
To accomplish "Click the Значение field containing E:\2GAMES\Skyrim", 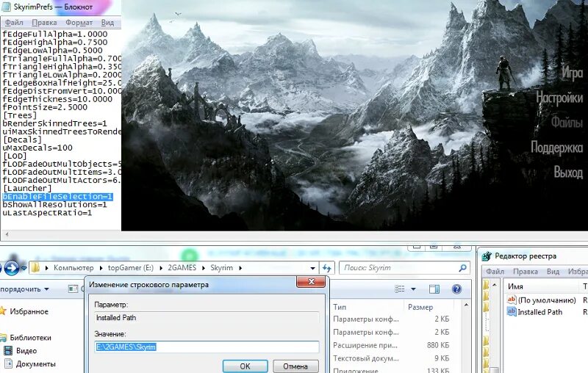I will tap(207, 347).
